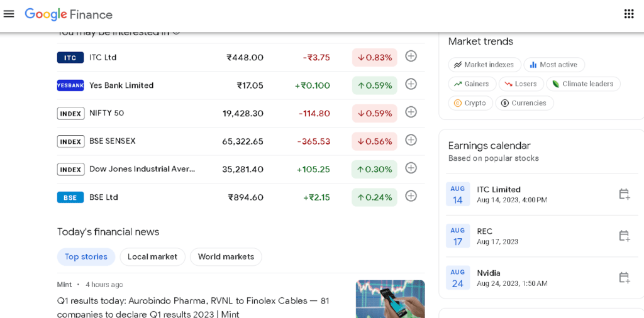The width and height of the screenshot is (644, 318).
Task: Click the AUG 24 date tile
Action: pos(458,278)
